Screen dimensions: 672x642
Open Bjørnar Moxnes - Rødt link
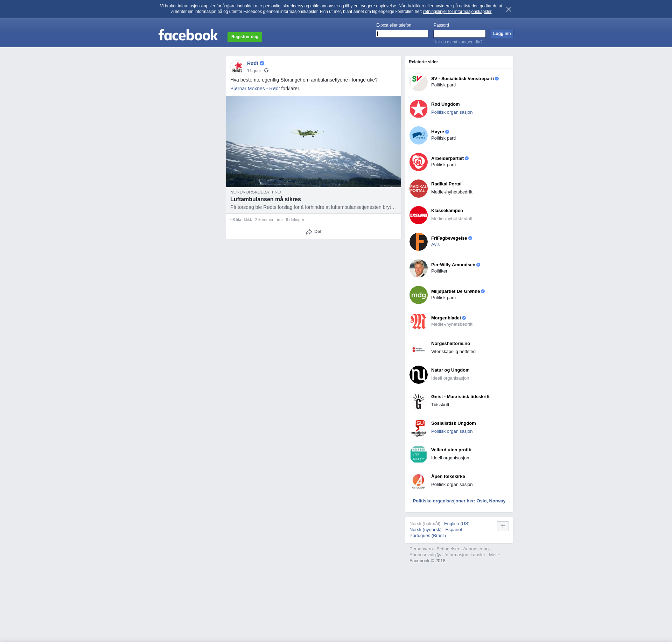point(255,89)
